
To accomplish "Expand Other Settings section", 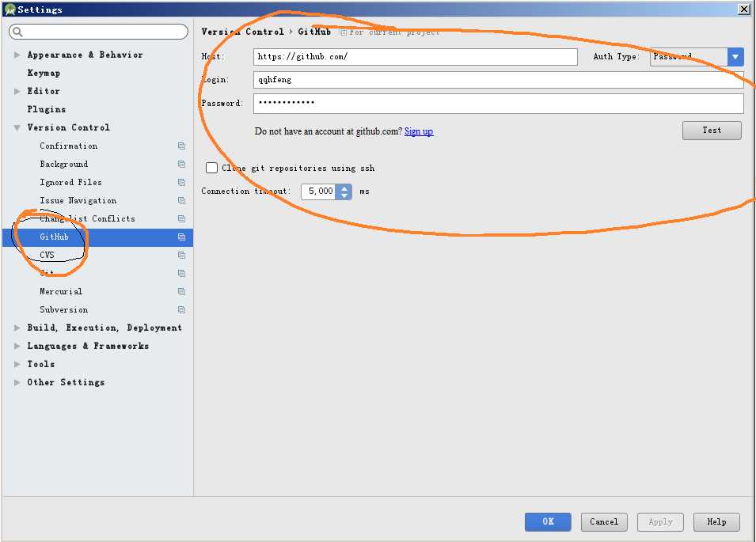I will pyautogui.click(x=17, y=382).
